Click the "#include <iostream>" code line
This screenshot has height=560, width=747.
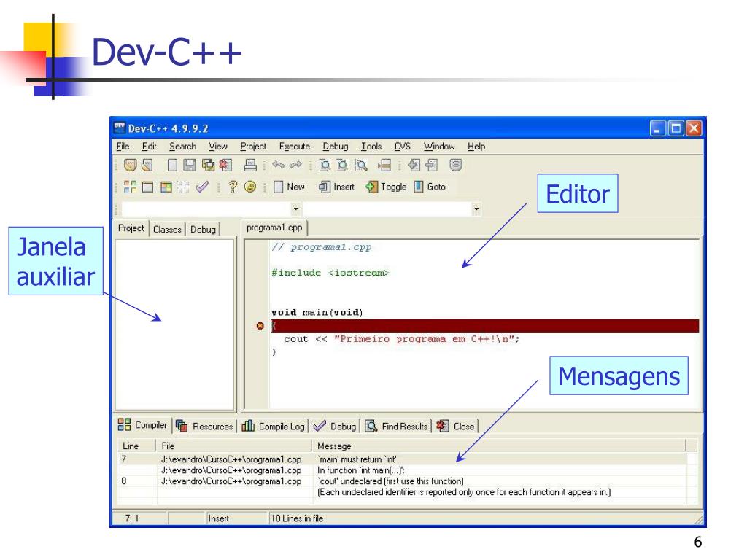click(330, 273)
